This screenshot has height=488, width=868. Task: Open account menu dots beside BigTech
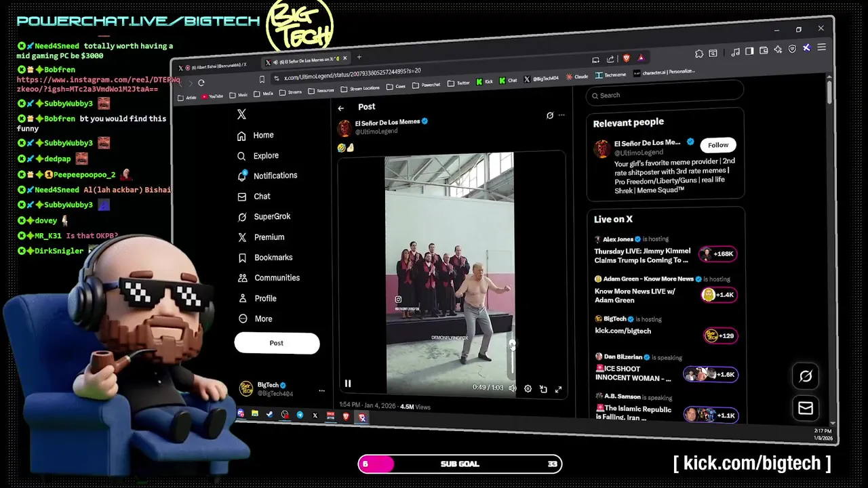(x=321, y=391)
